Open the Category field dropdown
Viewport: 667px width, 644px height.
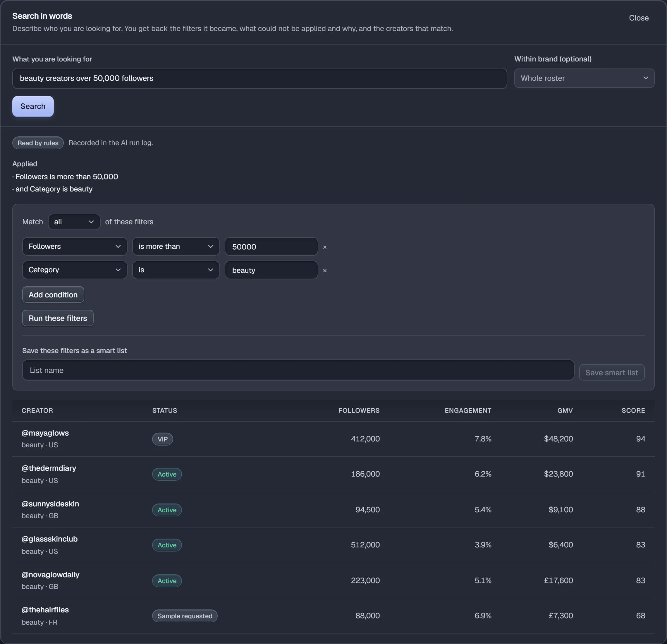[x=75, y=270]
